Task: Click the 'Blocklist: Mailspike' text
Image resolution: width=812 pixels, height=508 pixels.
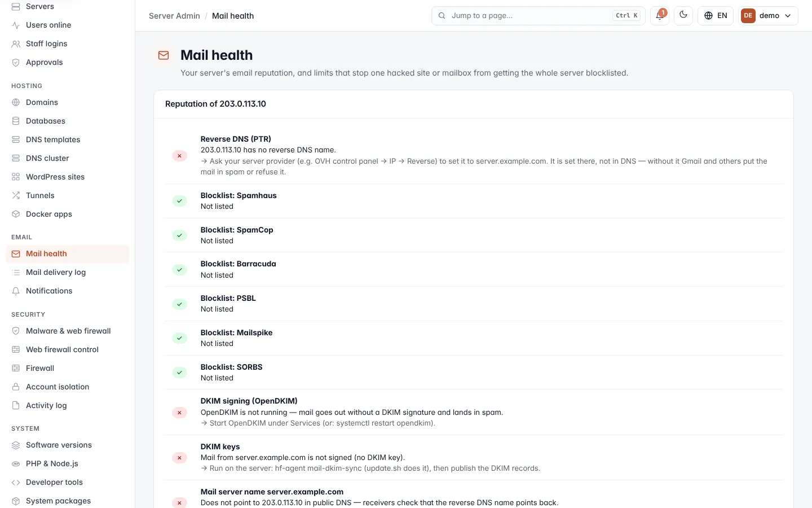Action: pyautogui.click(x=236, y=332)
